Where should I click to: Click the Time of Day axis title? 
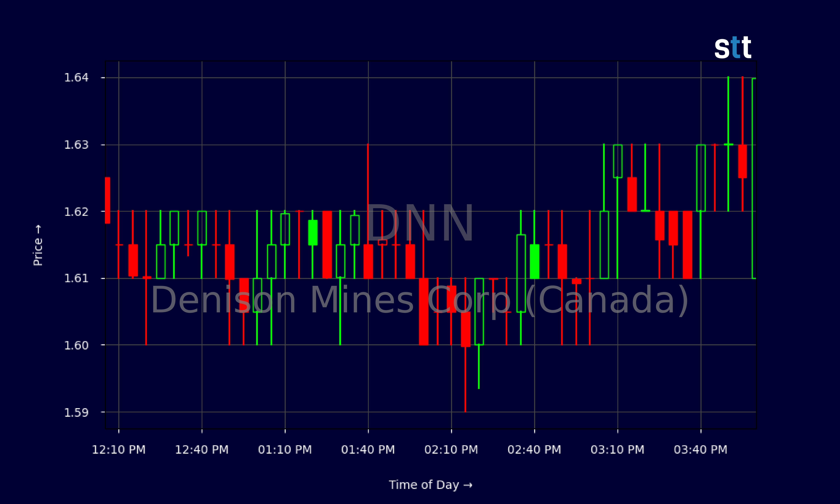tap(431, 485)
